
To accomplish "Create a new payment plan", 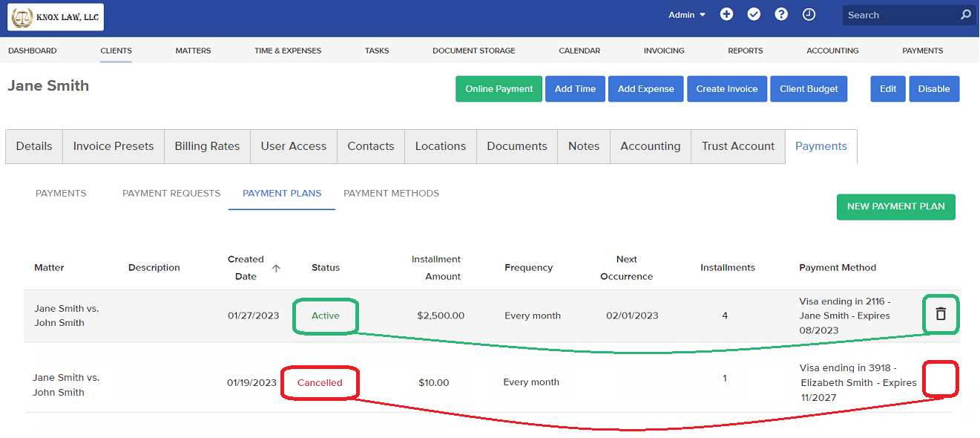I will 895,207.
